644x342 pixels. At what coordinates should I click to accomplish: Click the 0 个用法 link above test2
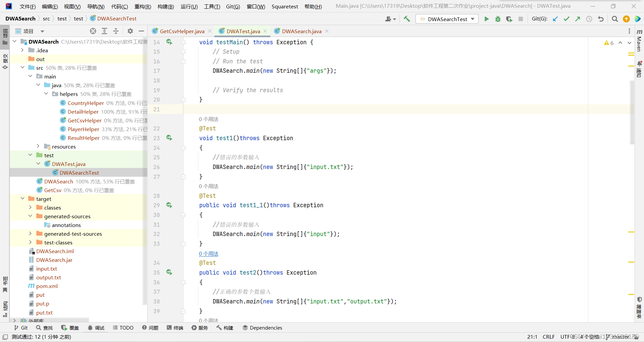(x=208, y=254)
